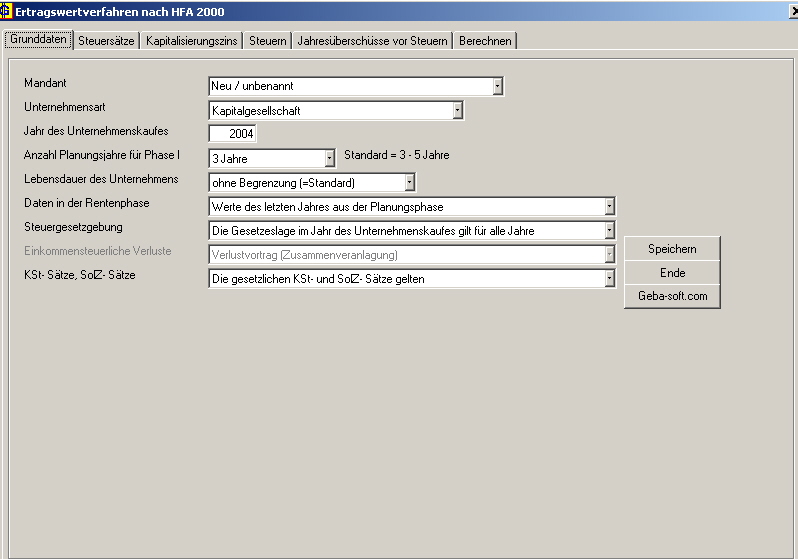
Task: Switch to the Steuersätze tab
Action: click(x=107, y=41)
